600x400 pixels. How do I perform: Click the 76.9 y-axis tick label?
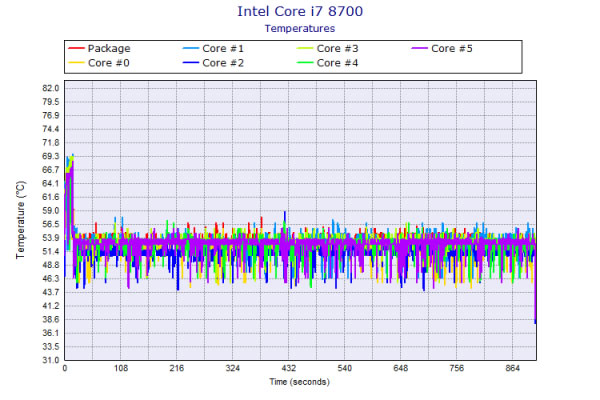coord(51,116)
